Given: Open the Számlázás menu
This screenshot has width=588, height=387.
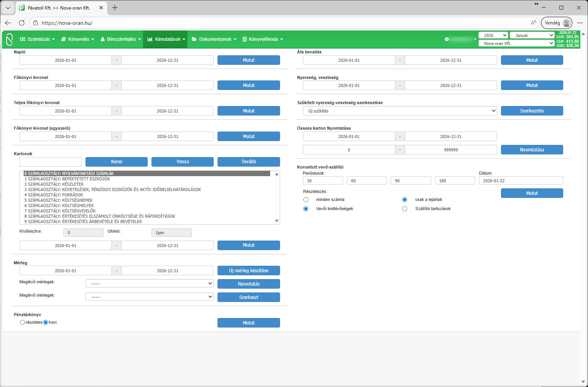Looking at the screenshot, I should 37,39.
